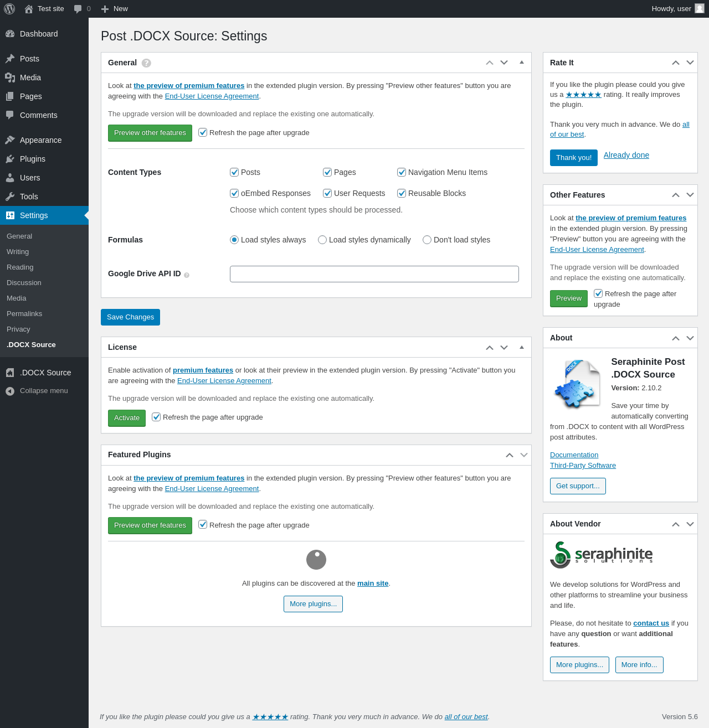
Task: Select the Load styles always radio button
Action: click(x=234, y=240)
